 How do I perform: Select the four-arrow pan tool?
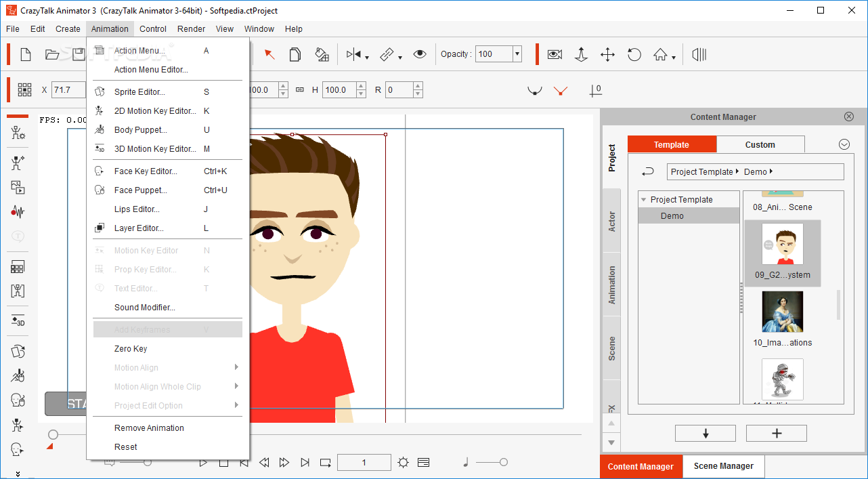pyautogui.click(x=607, y=55)
